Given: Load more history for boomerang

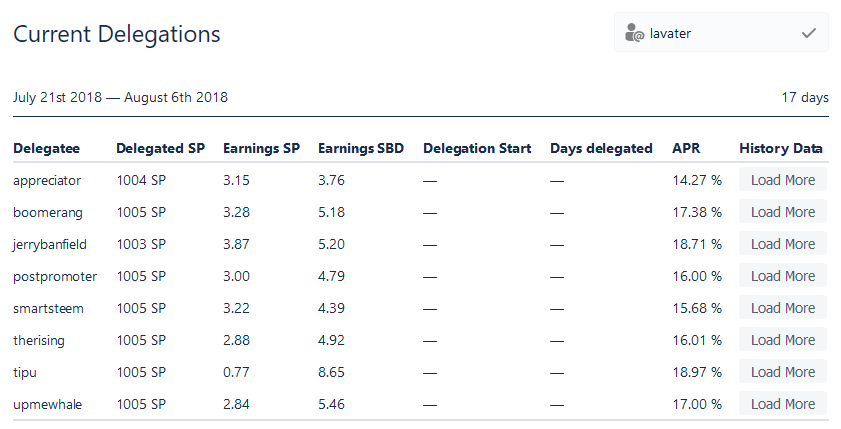Looking at the screenshot, I should [783, 212].
